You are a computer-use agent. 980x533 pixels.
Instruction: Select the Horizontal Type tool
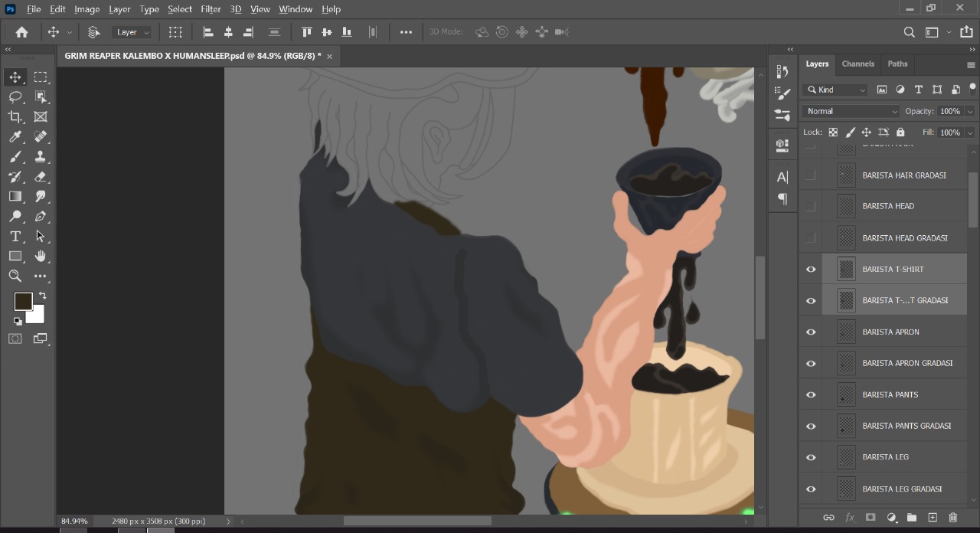point(15,236)
